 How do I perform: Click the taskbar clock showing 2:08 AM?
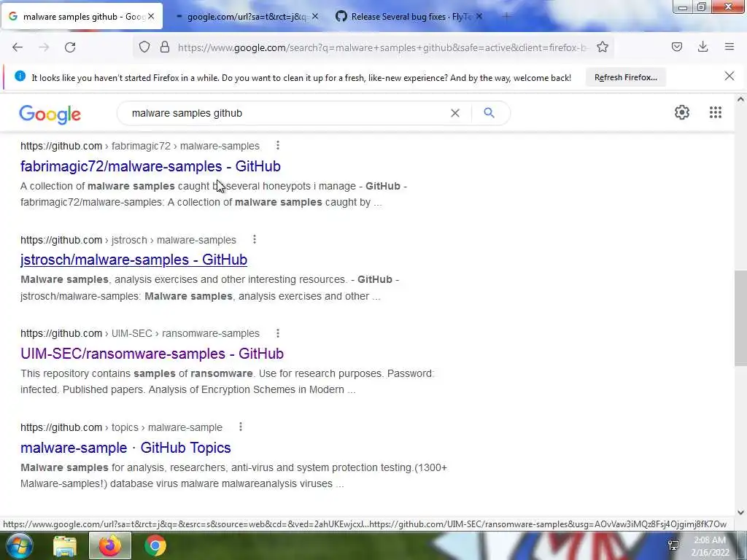(x=710, y=546)
